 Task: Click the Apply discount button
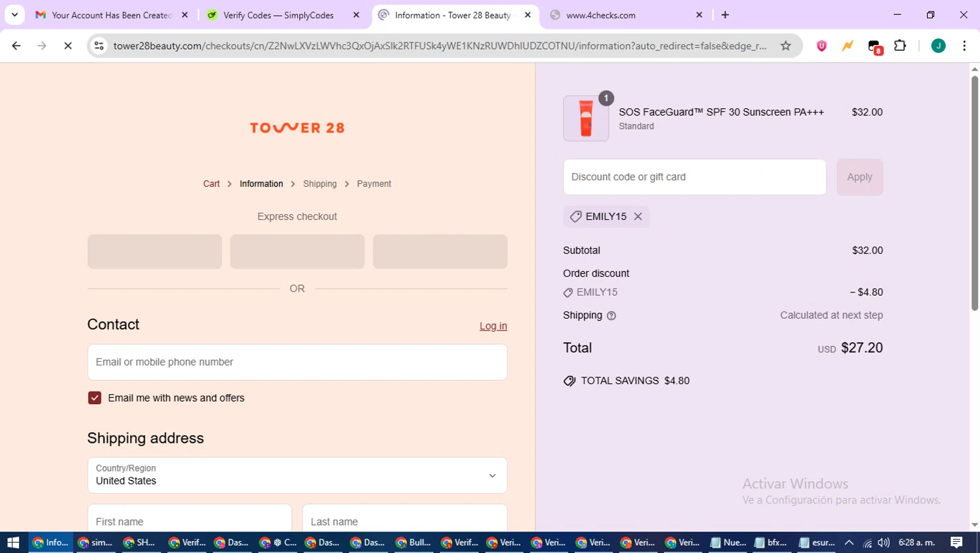[860, 177]
